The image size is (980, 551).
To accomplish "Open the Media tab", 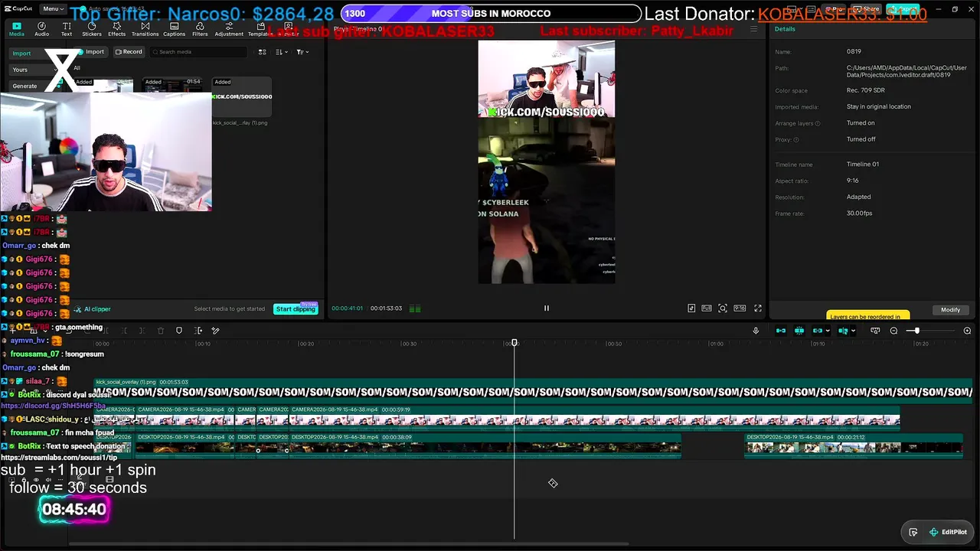I will [16, 29].
